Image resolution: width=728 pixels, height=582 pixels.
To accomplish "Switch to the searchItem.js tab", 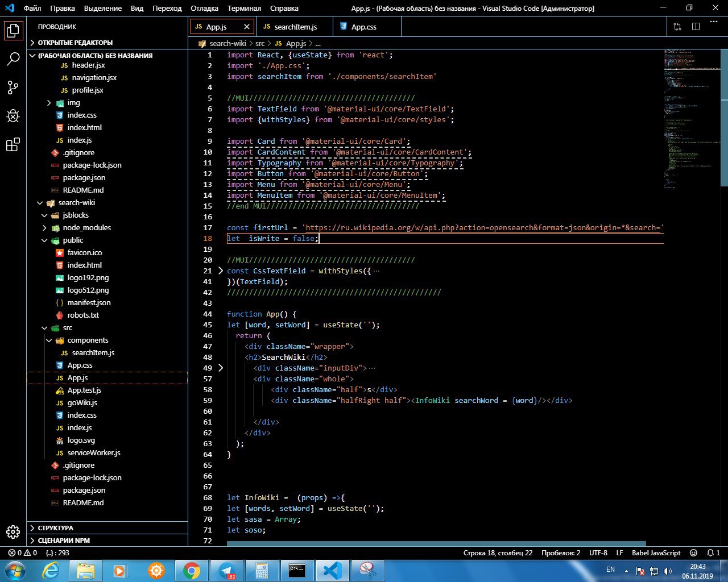I will pos(295,27).
